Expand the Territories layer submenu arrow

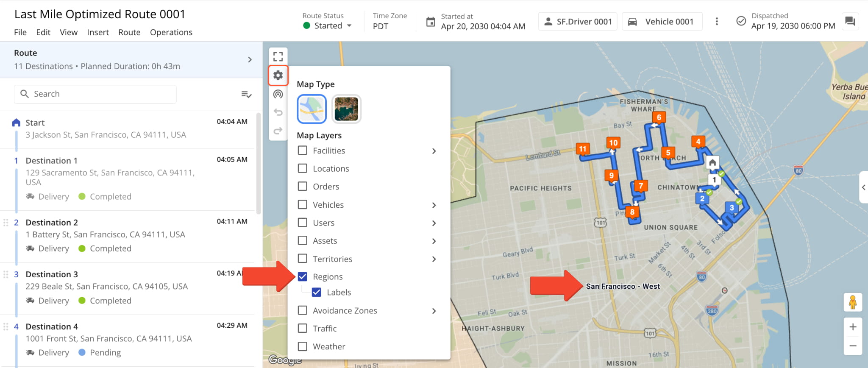click(x=434, y=259)
